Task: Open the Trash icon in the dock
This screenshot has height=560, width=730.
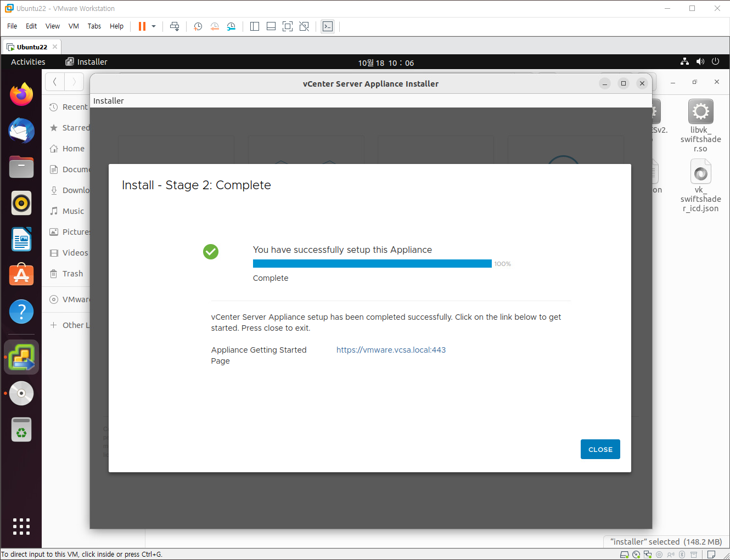Action: [21, 429]
